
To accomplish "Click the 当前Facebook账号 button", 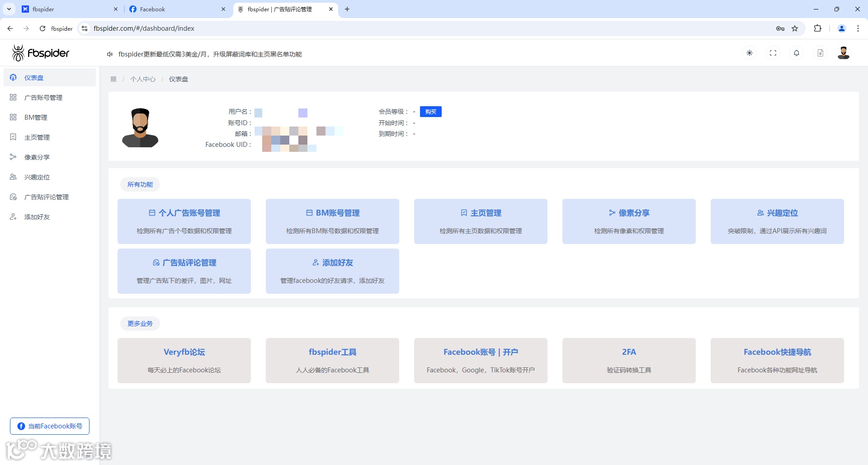I will (x=50, y=426).
